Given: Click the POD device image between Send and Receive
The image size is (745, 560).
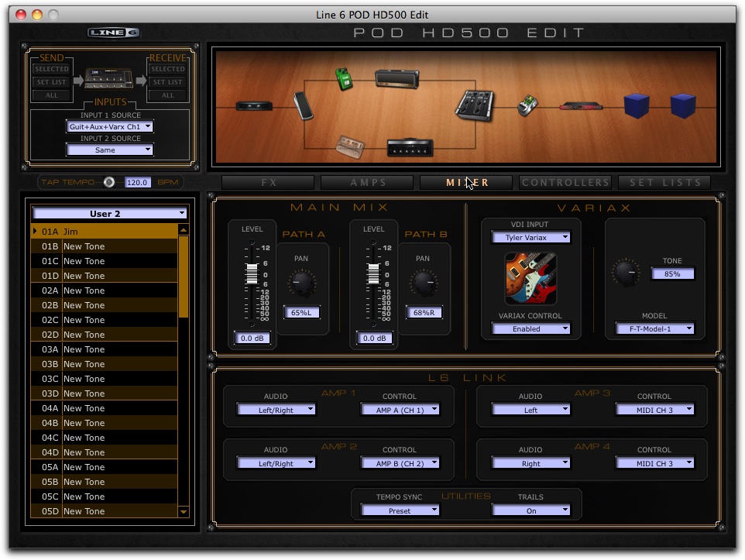Looking at the screenshot, I should pos(108,79).
